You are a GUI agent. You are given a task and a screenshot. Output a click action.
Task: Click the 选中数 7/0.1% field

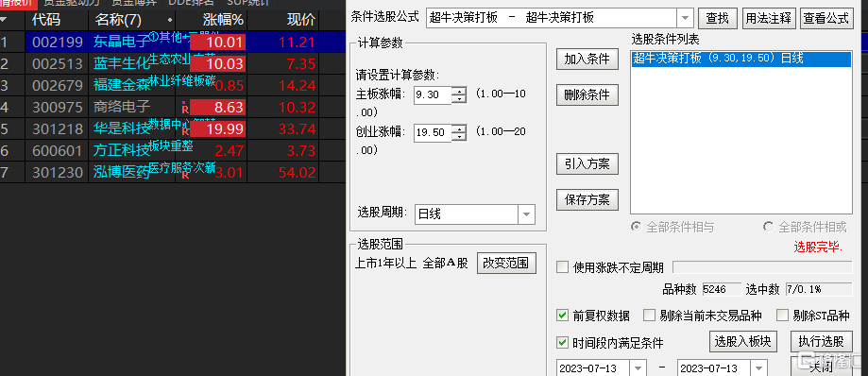819,289
